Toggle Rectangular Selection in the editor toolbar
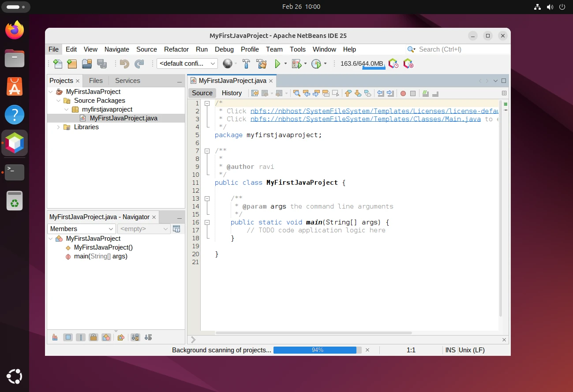 336,93
